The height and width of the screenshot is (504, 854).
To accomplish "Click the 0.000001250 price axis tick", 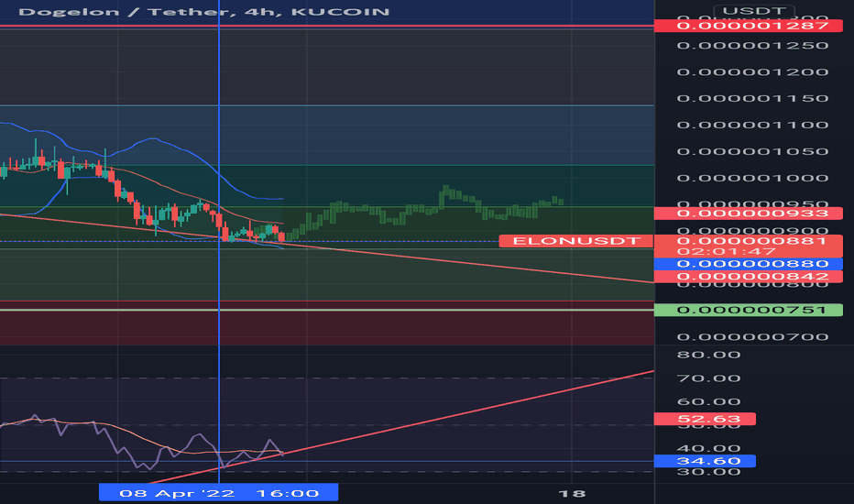I will [x=752, y=45].
